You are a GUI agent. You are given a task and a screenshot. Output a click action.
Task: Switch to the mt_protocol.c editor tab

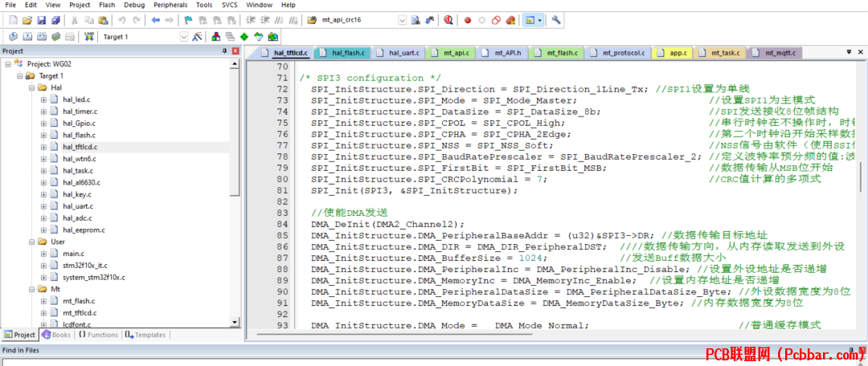click(617, 53)
